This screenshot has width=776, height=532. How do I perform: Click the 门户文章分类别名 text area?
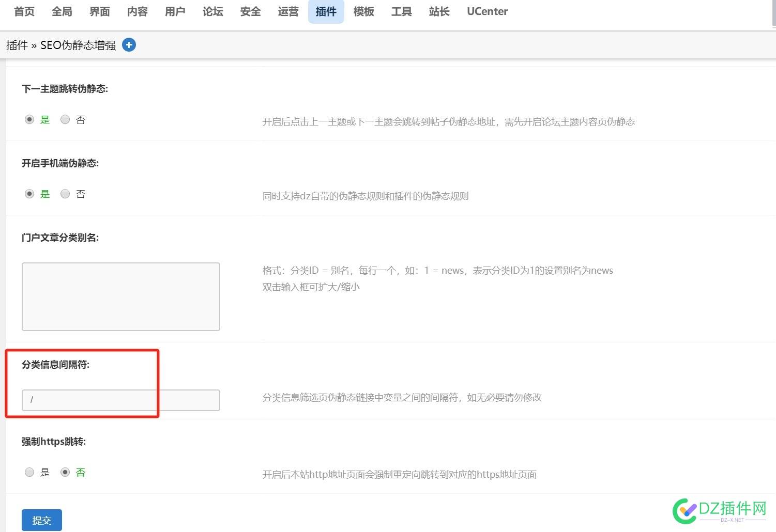(121, 296)
